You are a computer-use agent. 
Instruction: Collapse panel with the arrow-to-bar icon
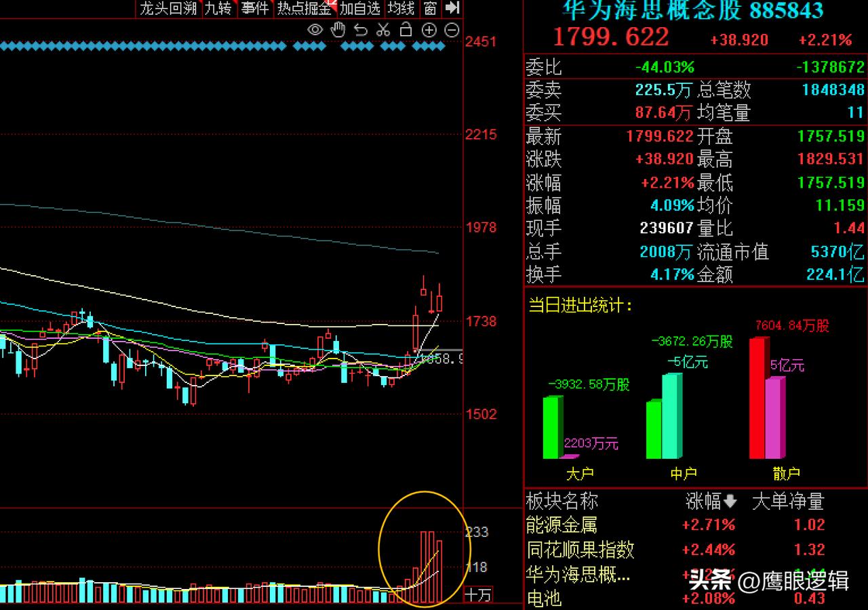452,8
